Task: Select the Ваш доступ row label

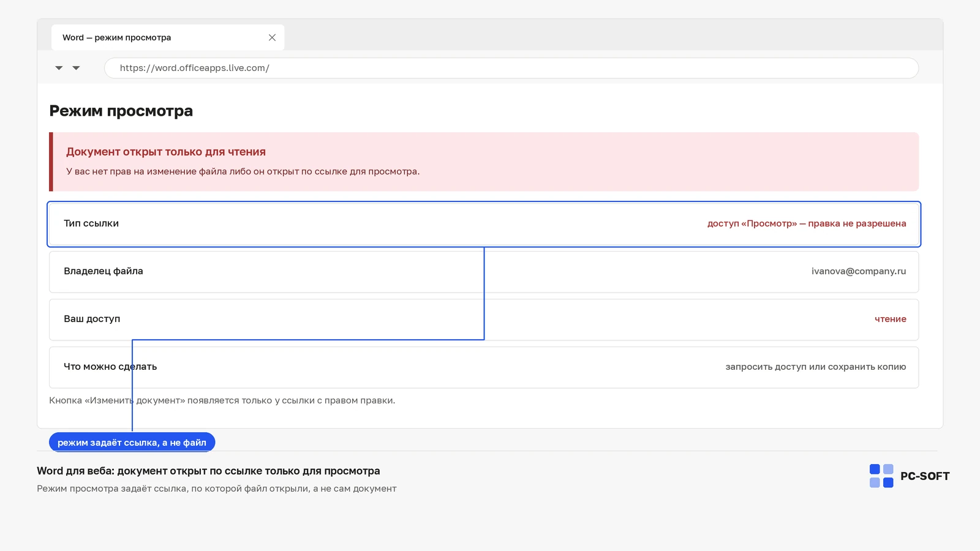Action: pos(92,319)
